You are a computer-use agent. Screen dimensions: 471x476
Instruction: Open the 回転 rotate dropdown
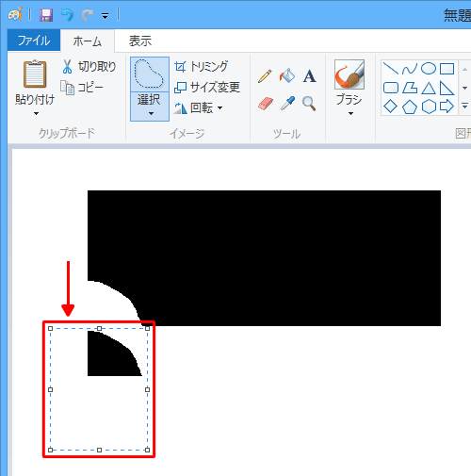click(199, 107)
